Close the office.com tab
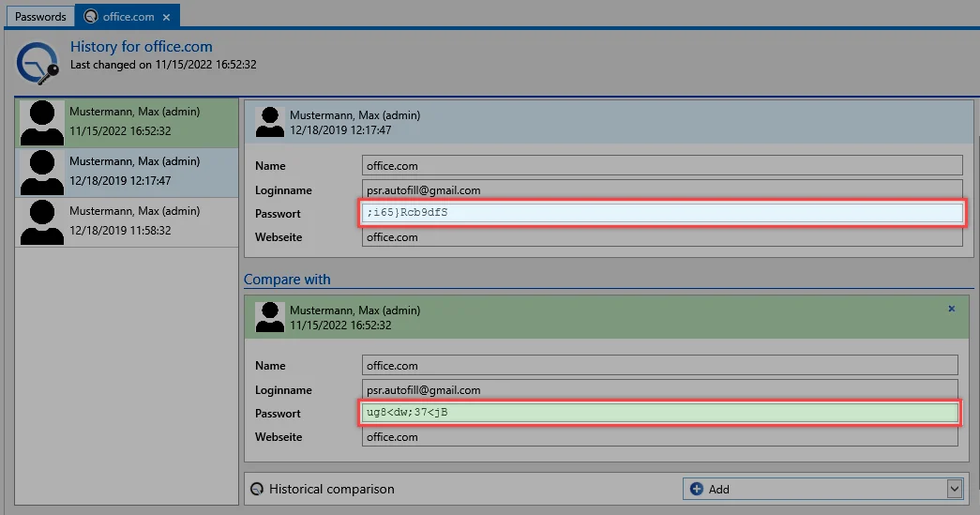Image resolution: width=980 pixels, height=515 pixels. [166, 18]
